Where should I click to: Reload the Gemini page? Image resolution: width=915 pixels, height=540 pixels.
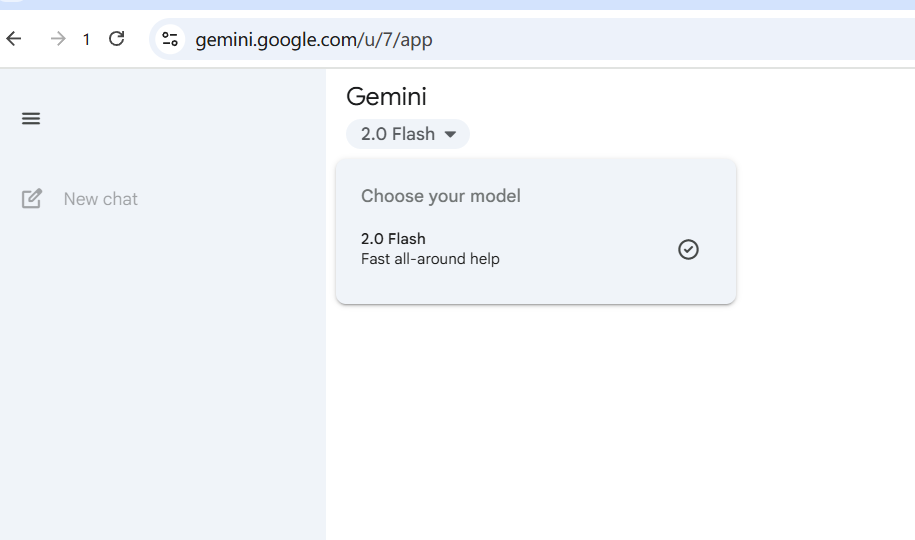pyautogui.click(x=117, y=39)
